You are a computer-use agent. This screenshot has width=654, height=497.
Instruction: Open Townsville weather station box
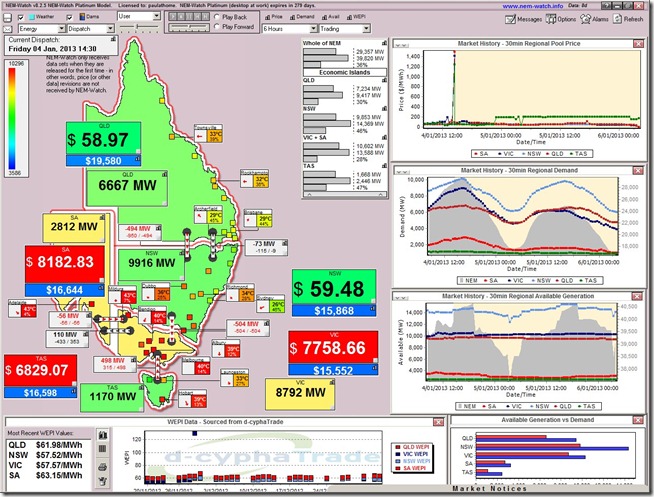point(209,133)
